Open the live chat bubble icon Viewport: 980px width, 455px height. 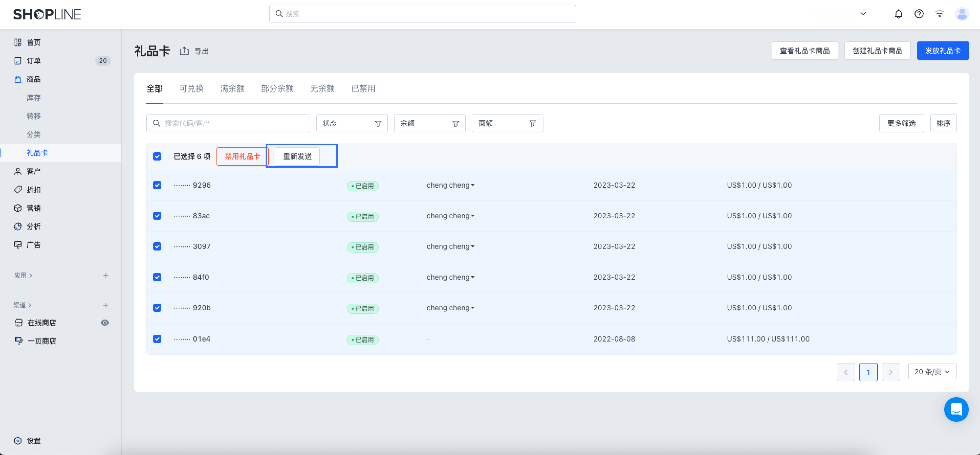(x=956, y=409)
